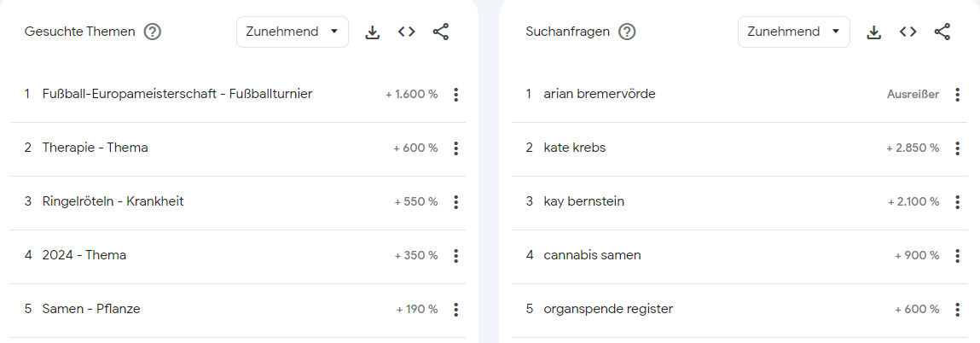Open the Zunehmend dropdown in Gesuchte Themen

(x=292, y=32)
